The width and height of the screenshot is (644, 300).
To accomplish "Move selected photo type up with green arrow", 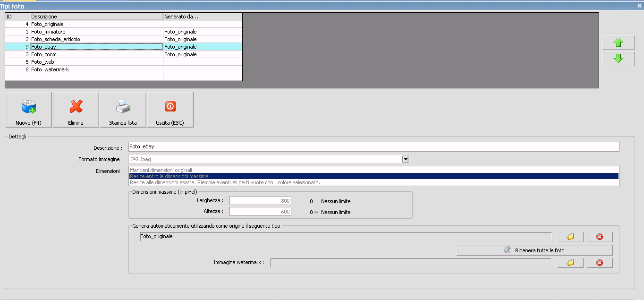I will pos(619,42).
